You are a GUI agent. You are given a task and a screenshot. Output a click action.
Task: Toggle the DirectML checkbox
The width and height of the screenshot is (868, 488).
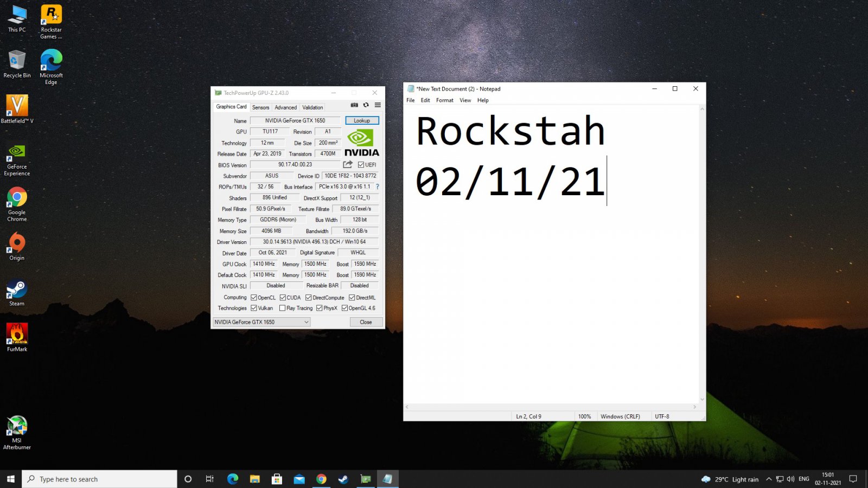pos(352,298)
